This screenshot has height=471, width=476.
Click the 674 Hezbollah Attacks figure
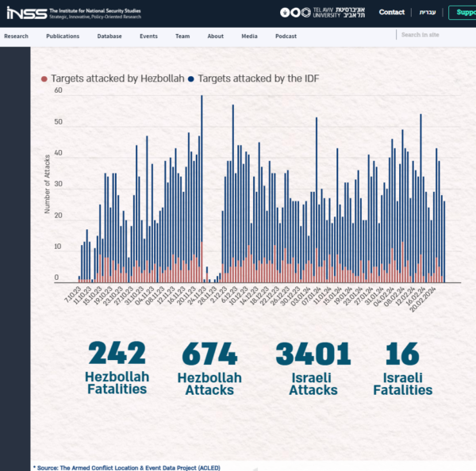[209, 354]
